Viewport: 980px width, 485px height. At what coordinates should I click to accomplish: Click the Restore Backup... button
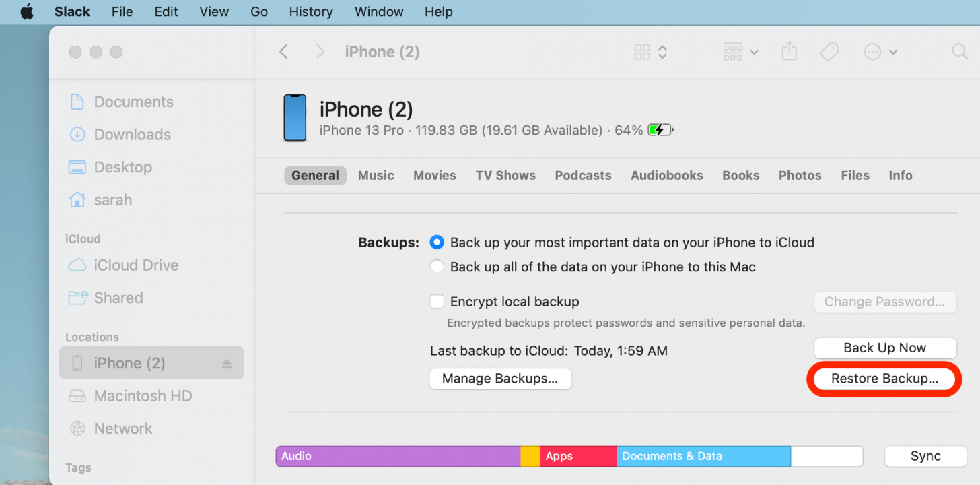[884, 379]
